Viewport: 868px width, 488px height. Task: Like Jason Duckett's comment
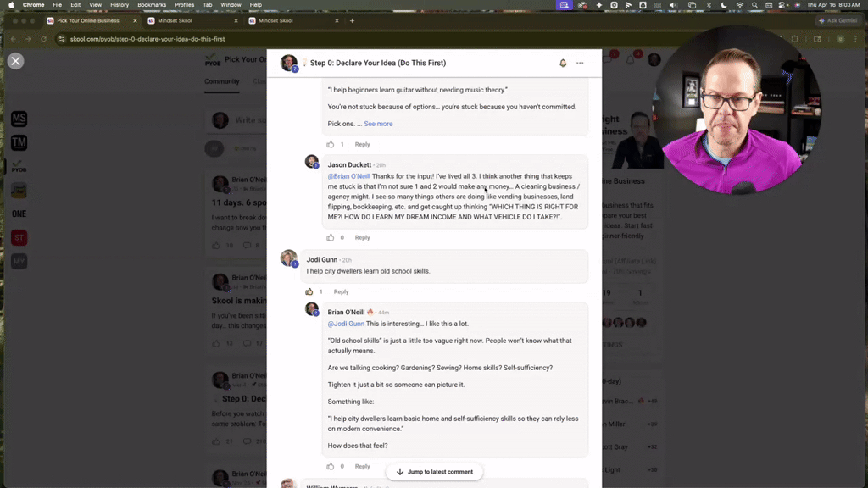pos(331,237)
